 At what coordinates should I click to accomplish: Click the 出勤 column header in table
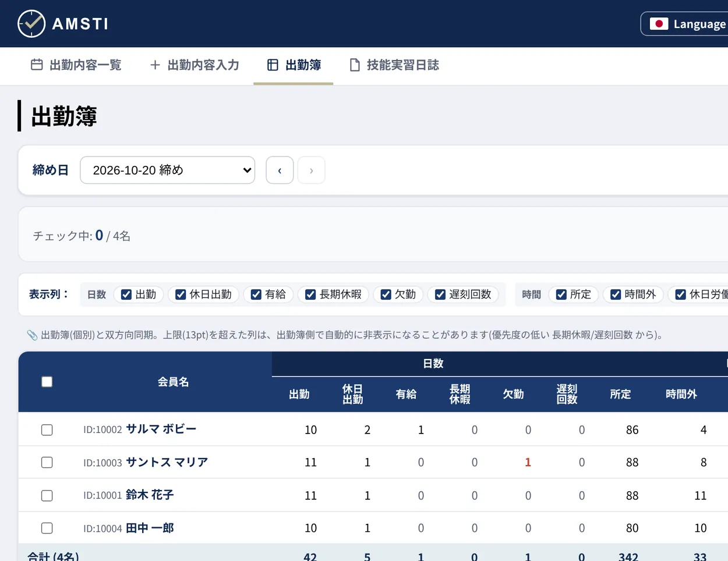point(299,395)
